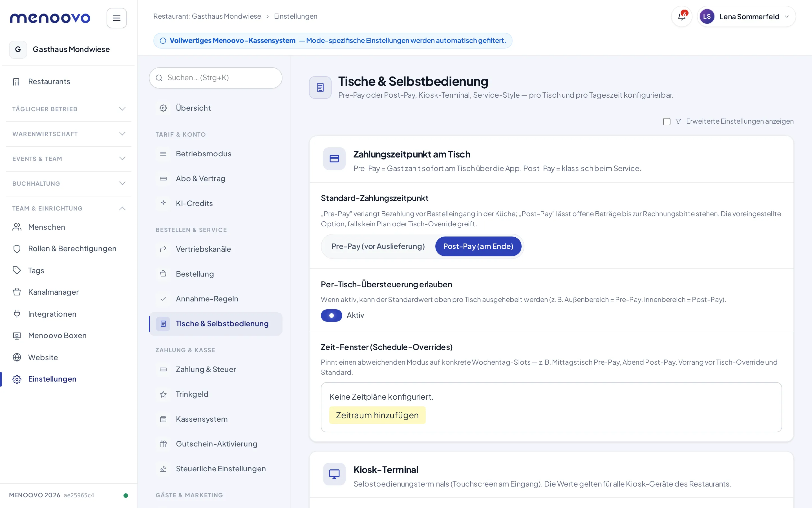Click the Tische & Selbstbedienung page header icon
Screen dimensions: 812x508
[320, 87]
